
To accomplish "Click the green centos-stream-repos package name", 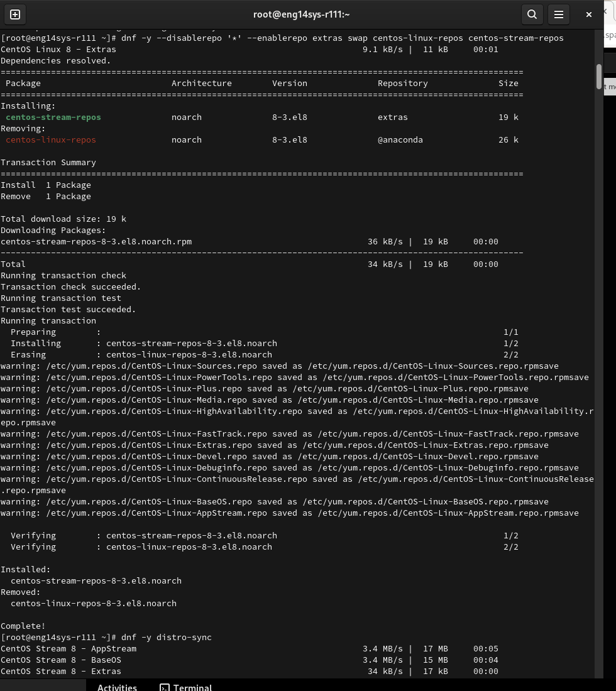I will click(53, 117).
